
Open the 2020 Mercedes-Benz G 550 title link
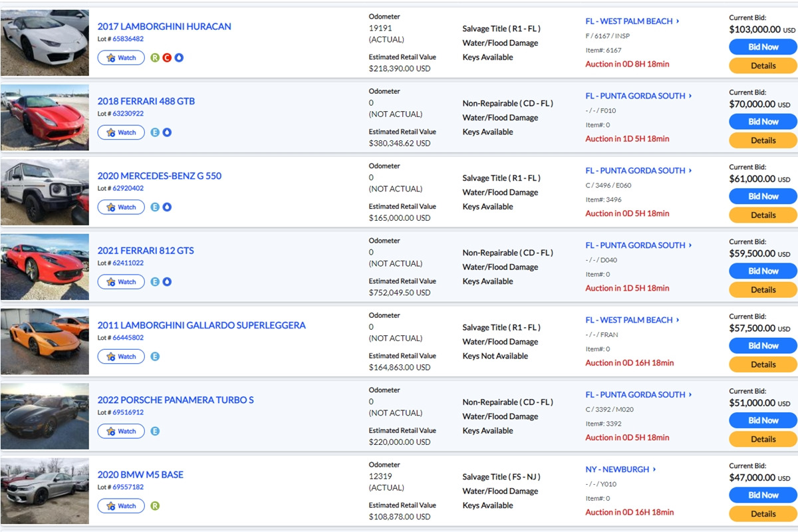pyautogui.click(x=160, y=176)
